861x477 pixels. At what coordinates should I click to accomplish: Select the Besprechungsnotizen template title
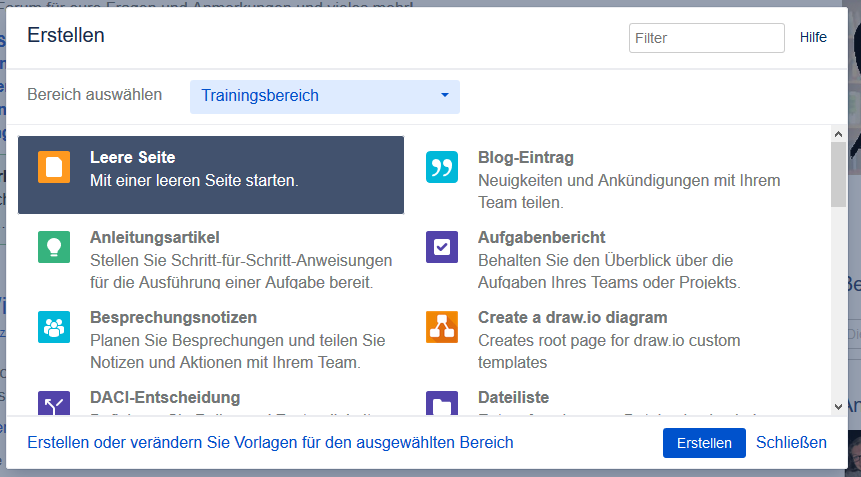(174, 317)
